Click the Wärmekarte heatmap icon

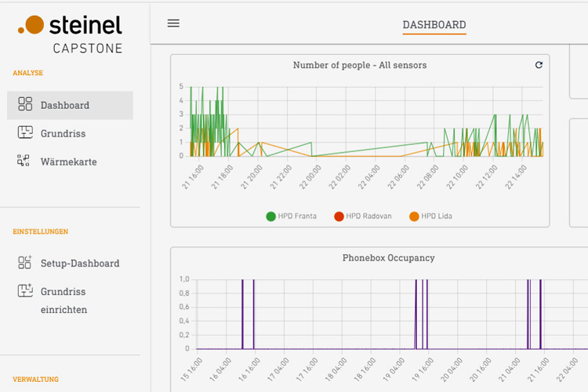click(x=24, y=162)
